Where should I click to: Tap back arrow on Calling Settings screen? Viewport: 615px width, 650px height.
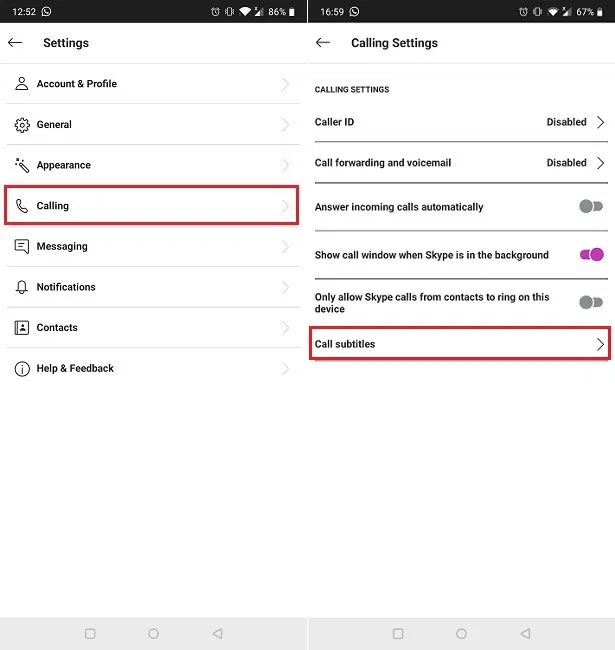click(322, 42)
